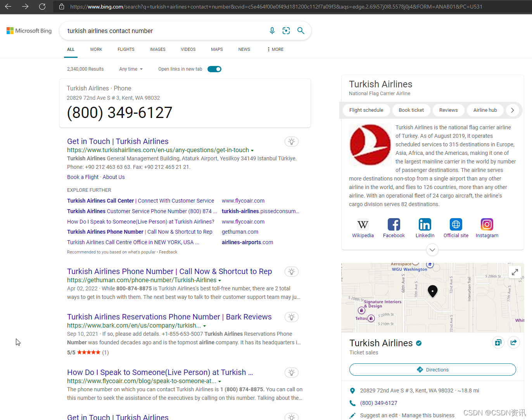Viewport: 532px width, 420px height.
Task: Show more chips with right arrow
Action: tap(513, 110)
